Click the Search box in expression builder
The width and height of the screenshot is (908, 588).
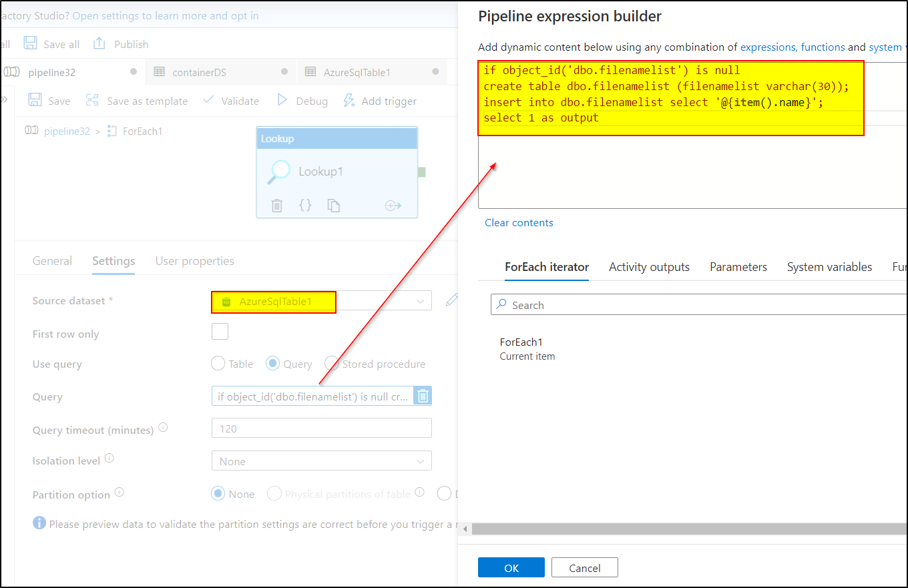[699, 305]
